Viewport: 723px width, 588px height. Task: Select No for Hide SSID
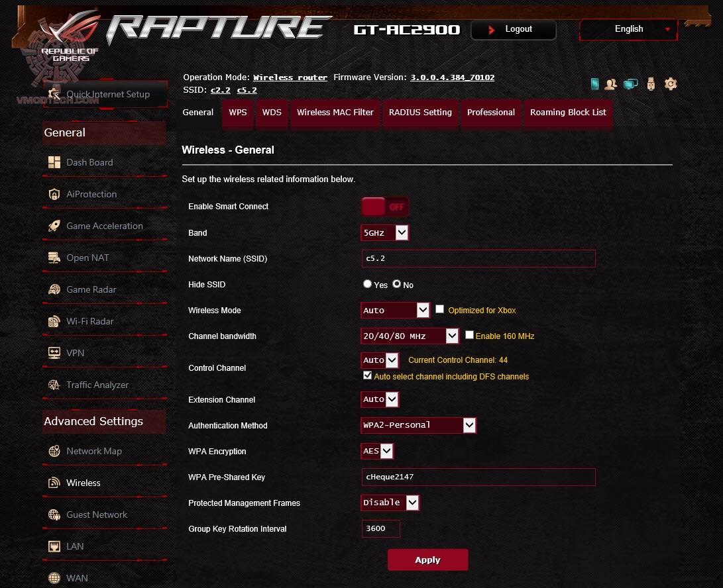pos(396,284)
